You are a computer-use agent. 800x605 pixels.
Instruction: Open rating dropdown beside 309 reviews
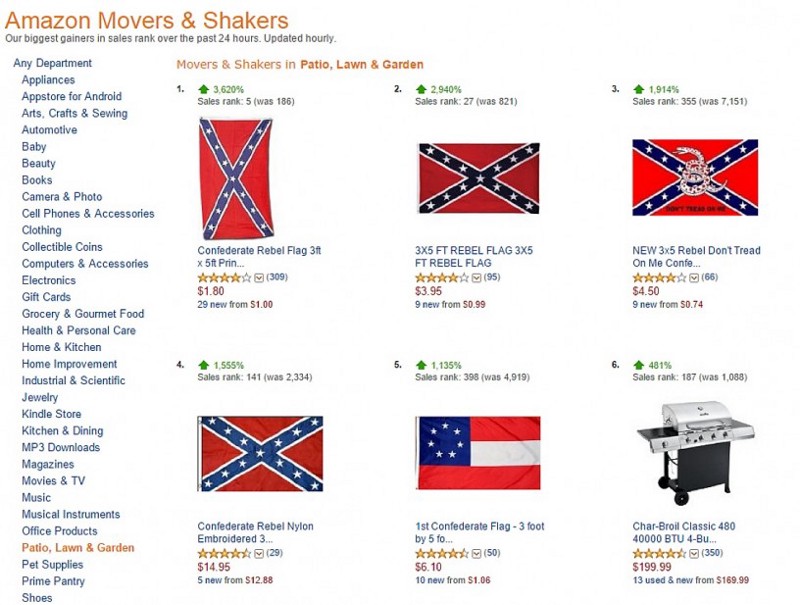point(259,277)
